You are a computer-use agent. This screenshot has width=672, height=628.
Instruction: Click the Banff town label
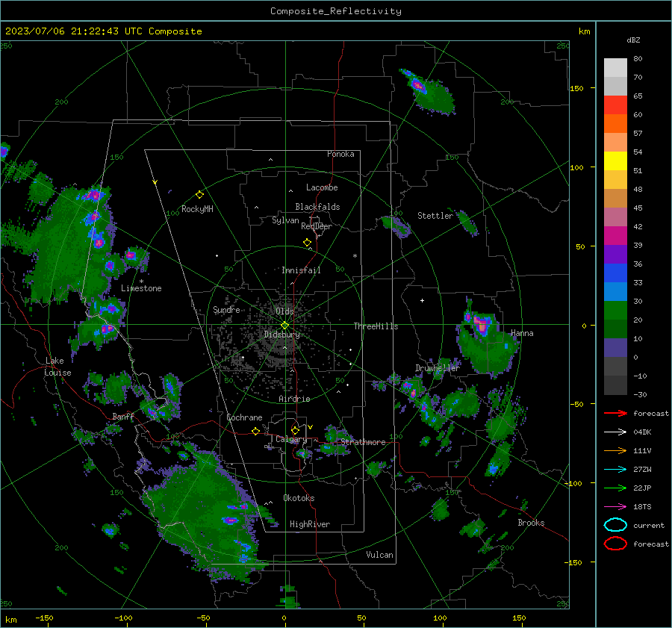click(123, 417)
